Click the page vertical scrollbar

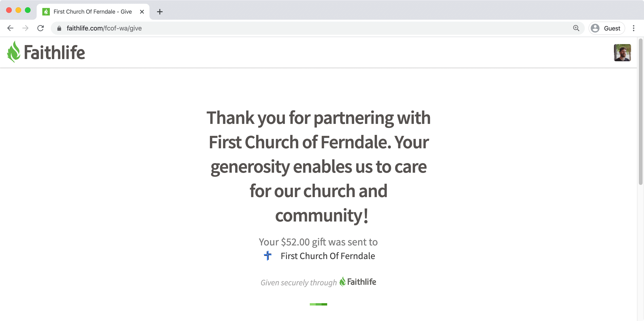(x=640, y=112)
